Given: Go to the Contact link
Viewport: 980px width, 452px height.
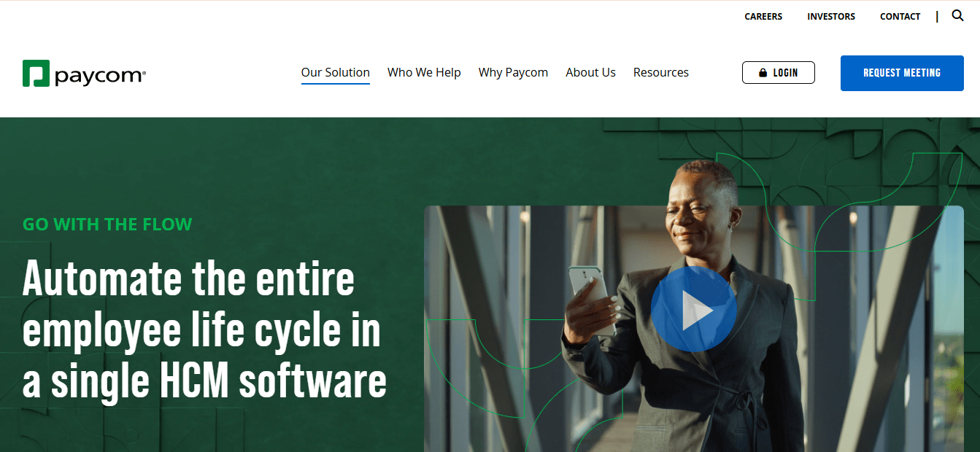Looking at the screenshot, I should click(900, 16).
